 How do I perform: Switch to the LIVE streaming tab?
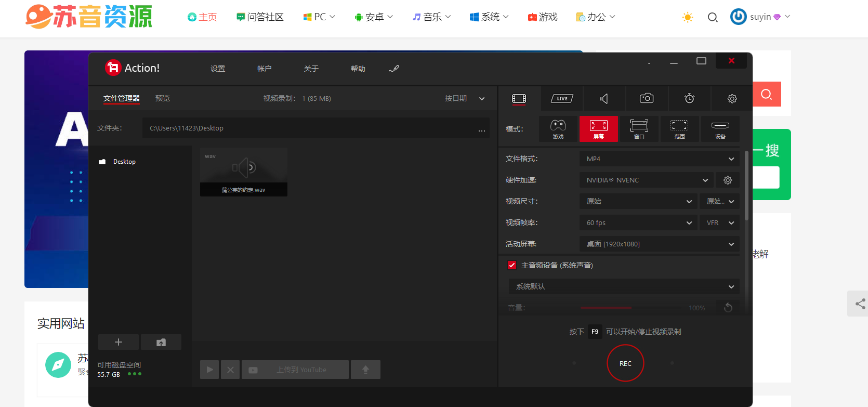click(x=562, y=98)
